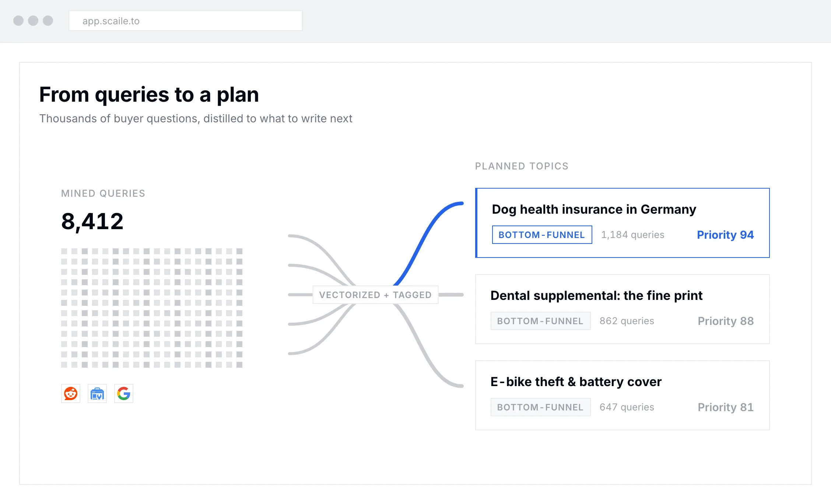Click the Reddit source icon
Screen dimensions: 831x504
pos(71,393)
